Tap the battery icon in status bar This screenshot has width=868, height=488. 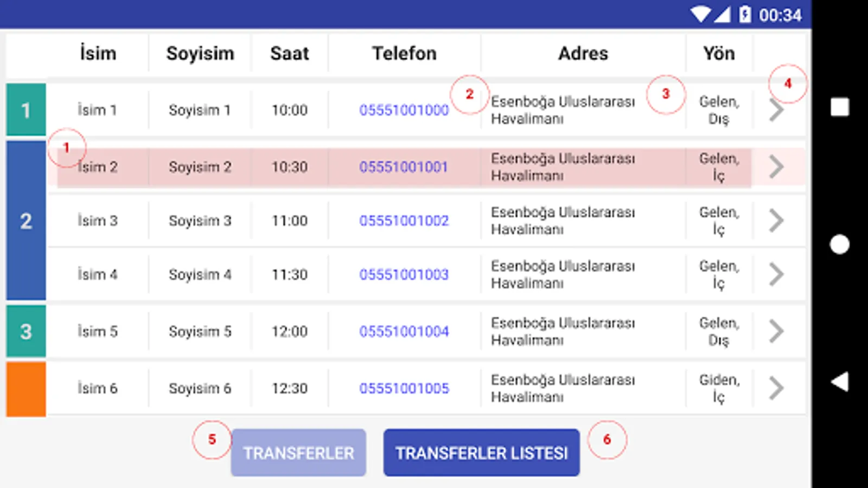tap(745, 15)
